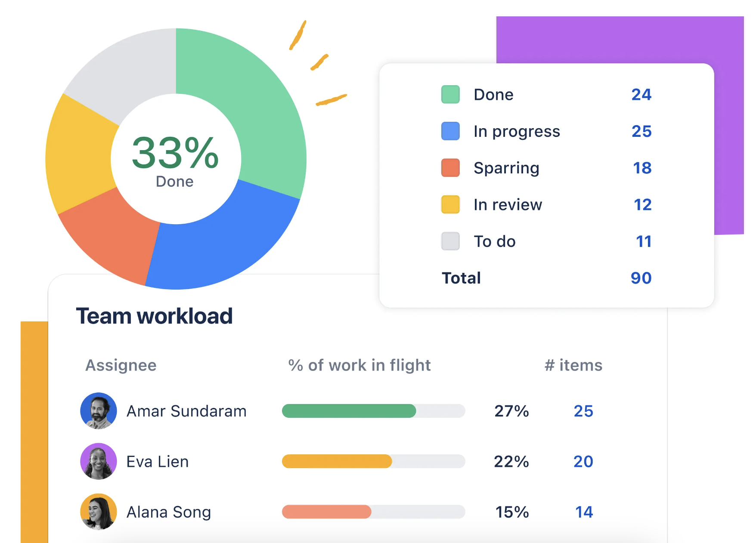The width and height of the screenshot is (756, 543).
Task: Click Amar Sundaram's green workload bar
Action: [349, 411]
